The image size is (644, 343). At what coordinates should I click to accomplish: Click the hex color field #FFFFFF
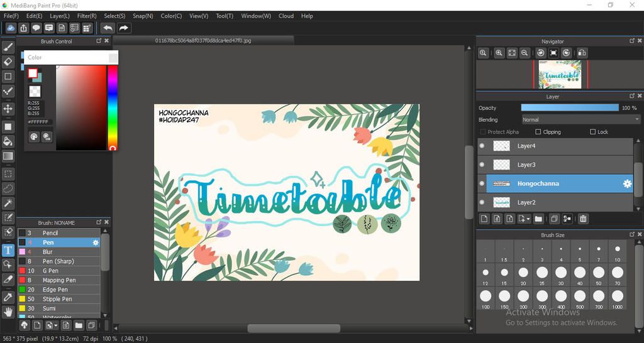38,122
